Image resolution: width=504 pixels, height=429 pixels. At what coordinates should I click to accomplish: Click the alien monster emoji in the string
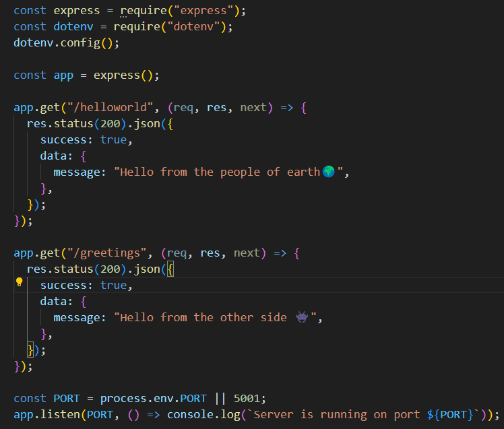(x=302, y=317)
